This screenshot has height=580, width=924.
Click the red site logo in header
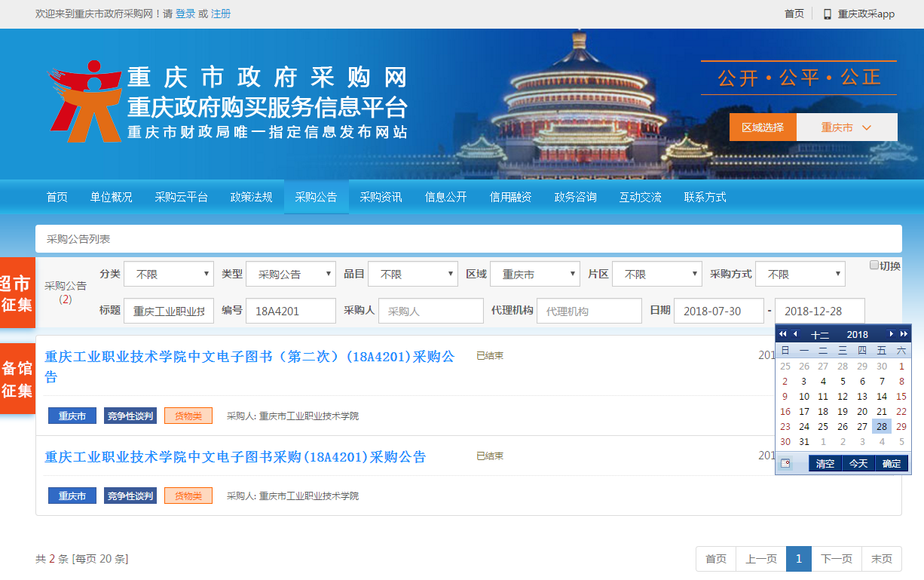coord(85,101)
